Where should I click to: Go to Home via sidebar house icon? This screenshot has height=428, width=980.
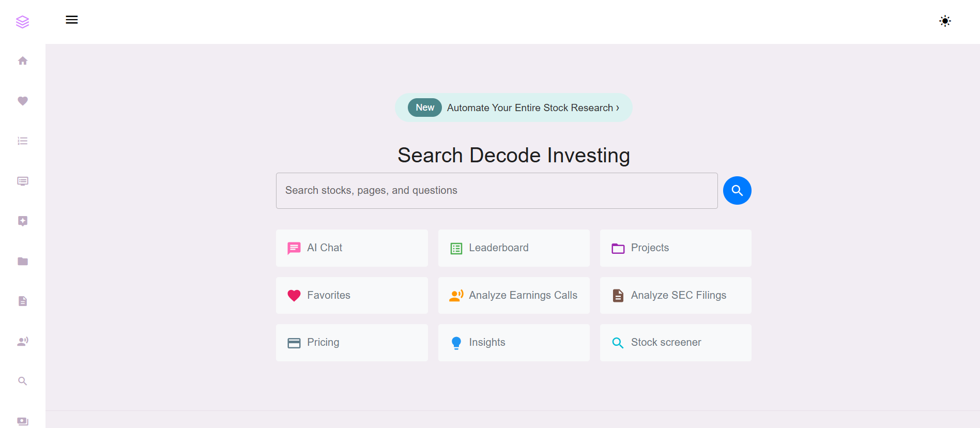point(23,61)
